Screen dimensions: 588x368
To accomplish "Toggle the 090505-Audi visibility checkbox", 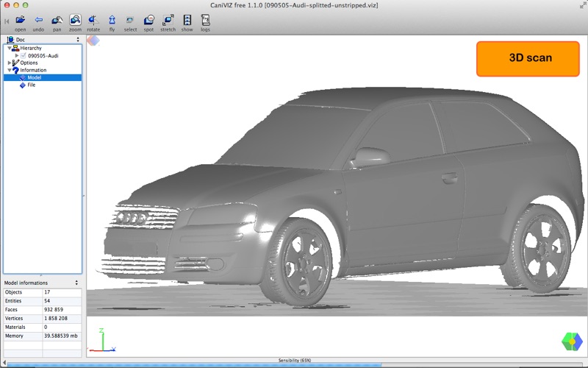I will pos(24,56).
